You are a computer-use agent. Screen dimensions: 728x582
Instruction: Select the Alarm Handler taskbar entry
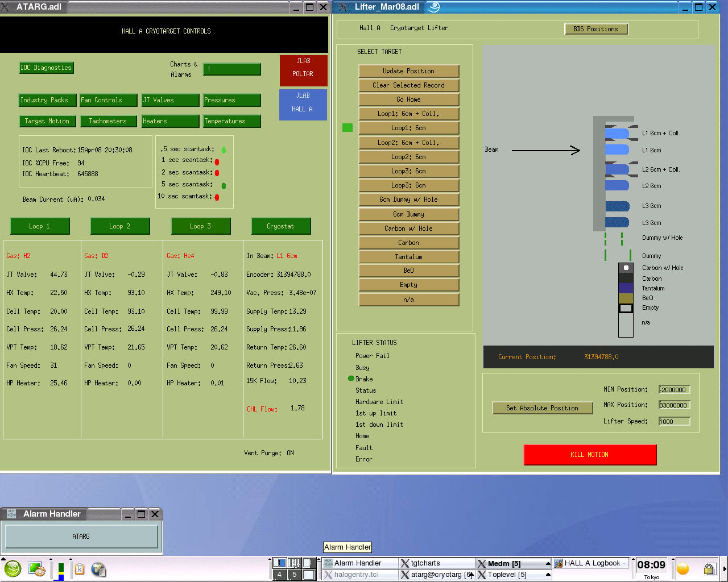[359, 563]
